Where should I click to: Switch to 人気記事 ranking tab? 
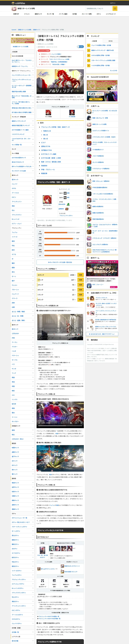point(94,41)
